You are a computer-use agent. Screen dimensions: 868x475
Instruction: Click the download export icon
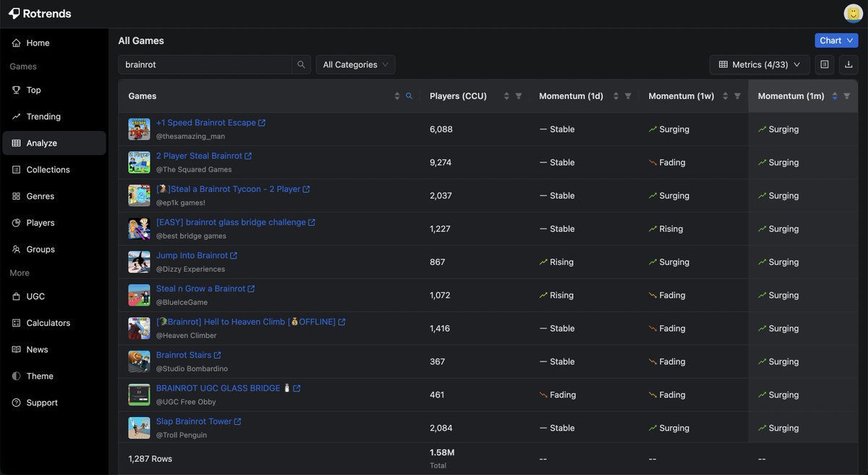848,64
